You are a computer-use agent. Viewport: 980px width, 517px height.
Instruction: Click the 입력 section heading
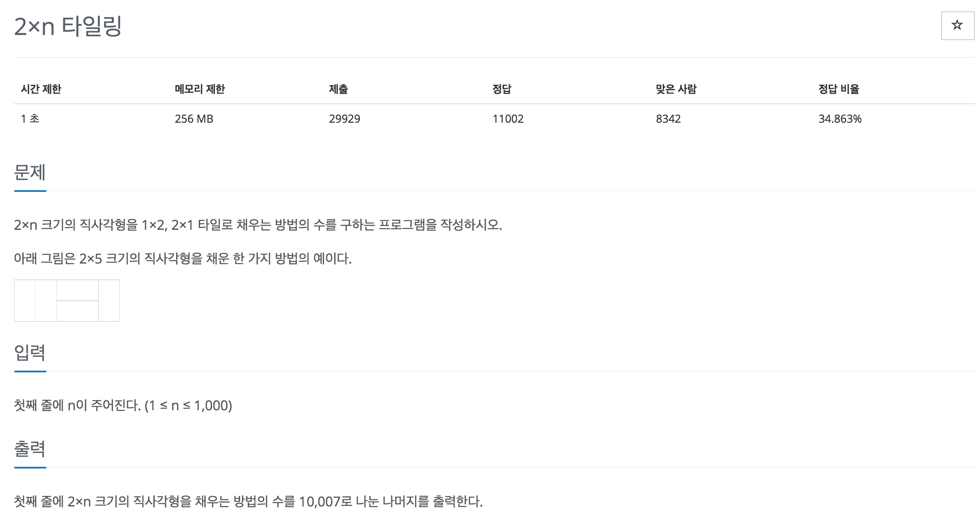(x=30, y=353)
